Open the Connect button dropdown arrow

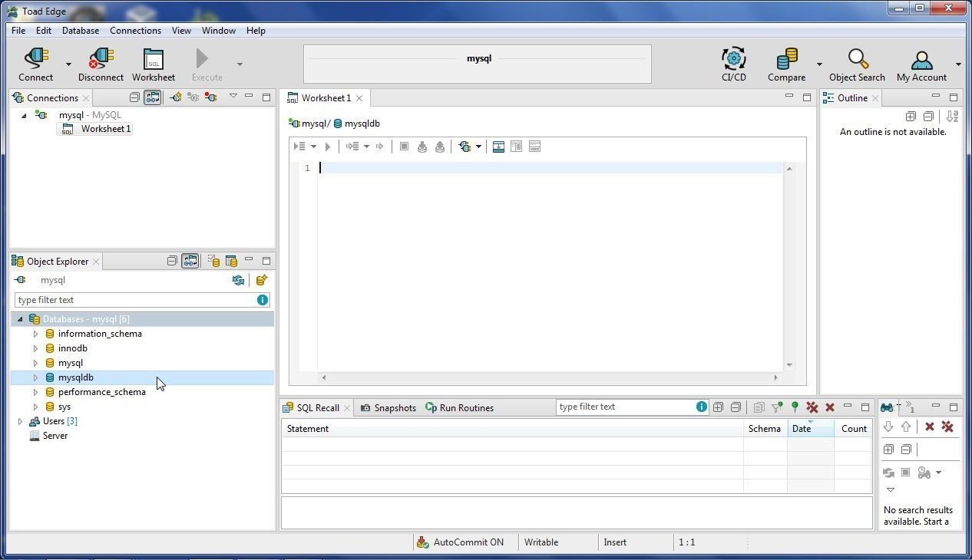tap(68, 64)
